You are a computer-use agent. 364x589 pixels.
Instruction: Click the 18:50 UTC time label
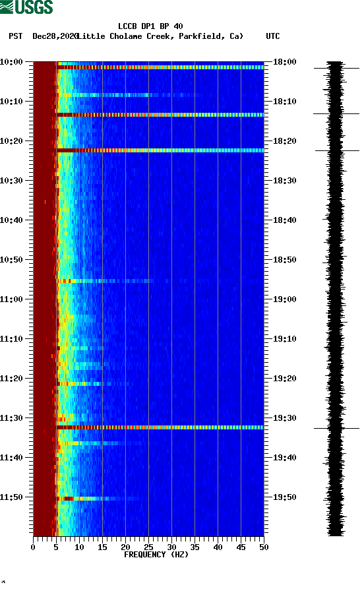point(285,260)
